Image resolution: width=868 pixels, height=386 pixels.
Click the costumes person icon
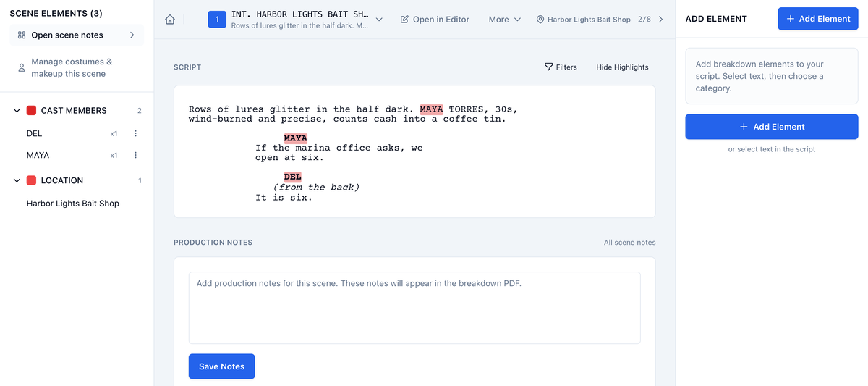22,68
